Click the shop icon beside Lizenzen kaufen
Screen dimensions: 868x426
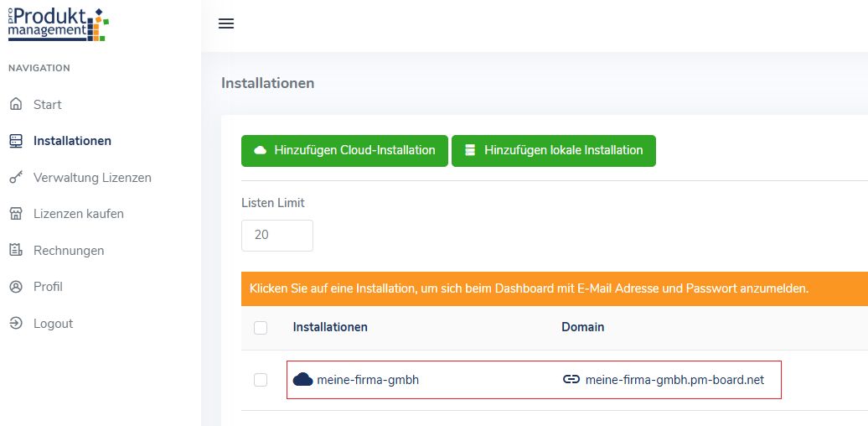tap(16, 214)
